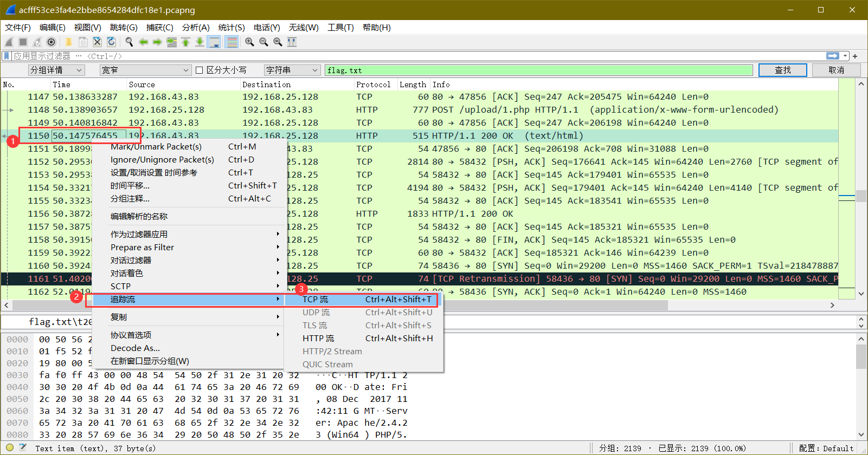Jump to first packet icon
The height and width of the screenshot is (455, 868).
click(185, 42)
